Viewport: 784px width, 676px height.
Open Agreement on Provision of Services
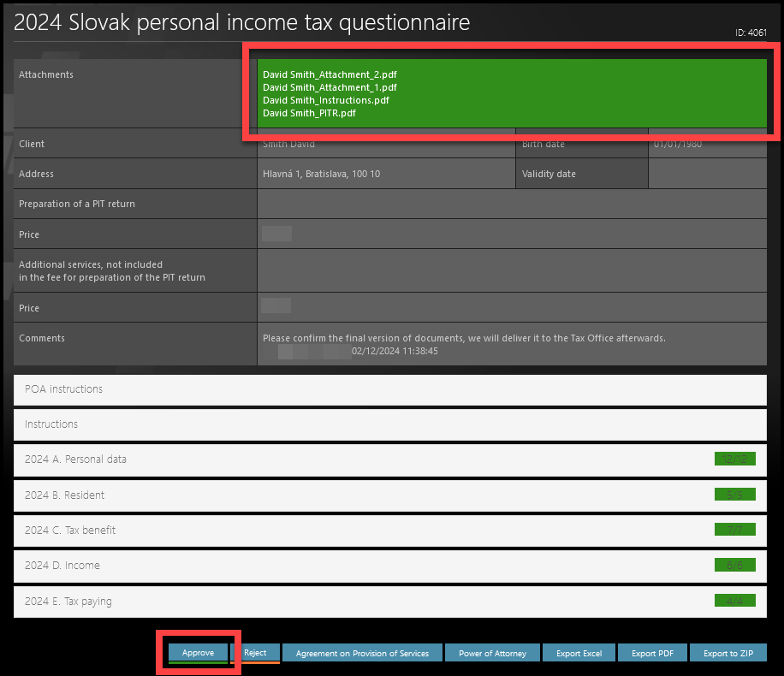click(362, 653)
